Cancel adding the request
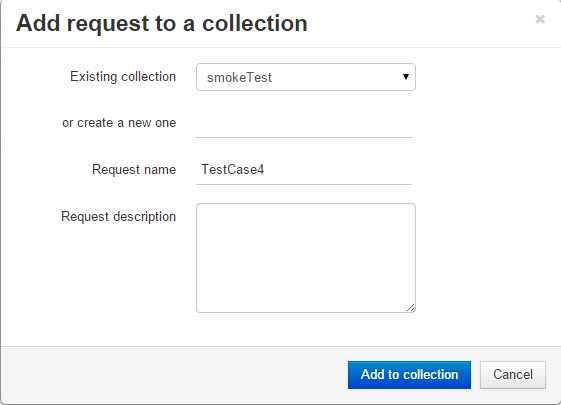The height and width of the screenshot is (405, 561). point(513,375)
